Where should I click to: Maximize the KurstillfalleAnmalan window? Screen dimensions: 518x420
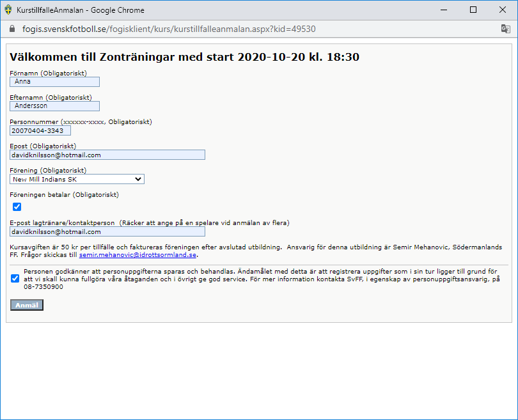473,10
